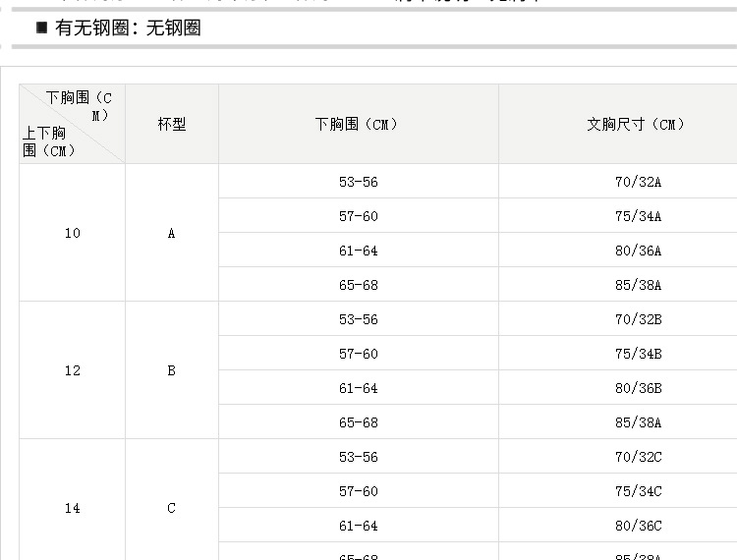737x560 pixels.
Task: Select the 75/34C size entry
Action: click(638, 491)
